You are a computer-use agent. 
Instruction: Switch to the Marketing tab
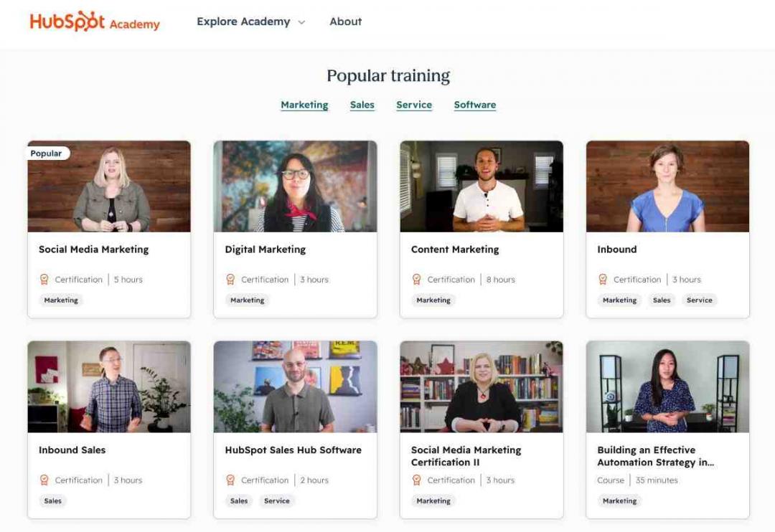tap(304, 105)
